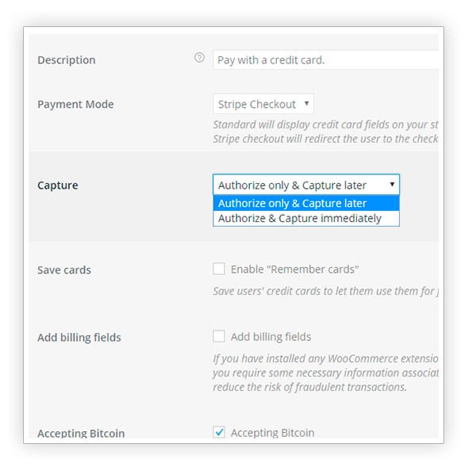Click the Payment Mode help description text
Viewport: 476px width, 474px height.
pyautogui.click(x=325, y=132)
